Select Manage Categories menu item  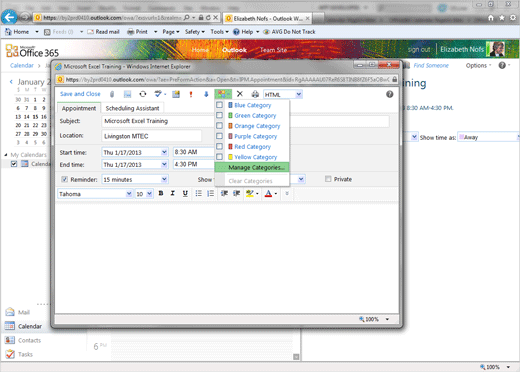[252, 167]
